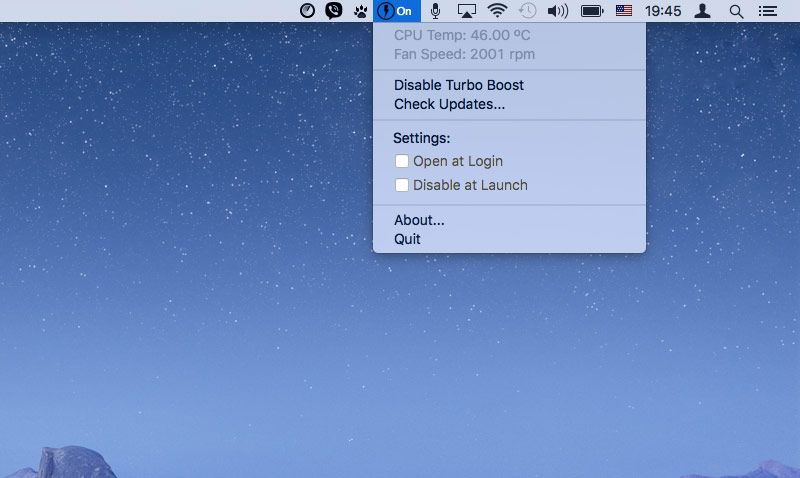
Task: Select Disable Turbo Boost
Action: click(x=458, y=85)
